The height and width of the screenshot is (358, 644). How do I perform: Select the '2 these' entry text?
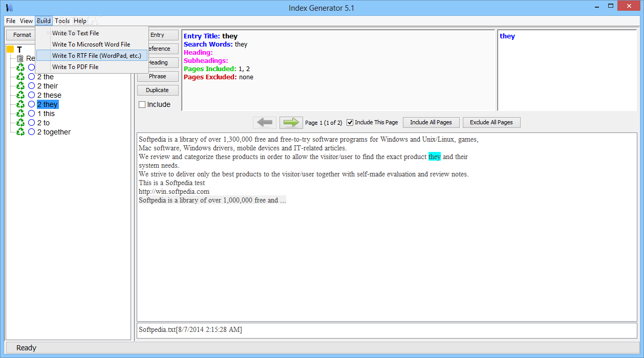click(x=49, y=95)
